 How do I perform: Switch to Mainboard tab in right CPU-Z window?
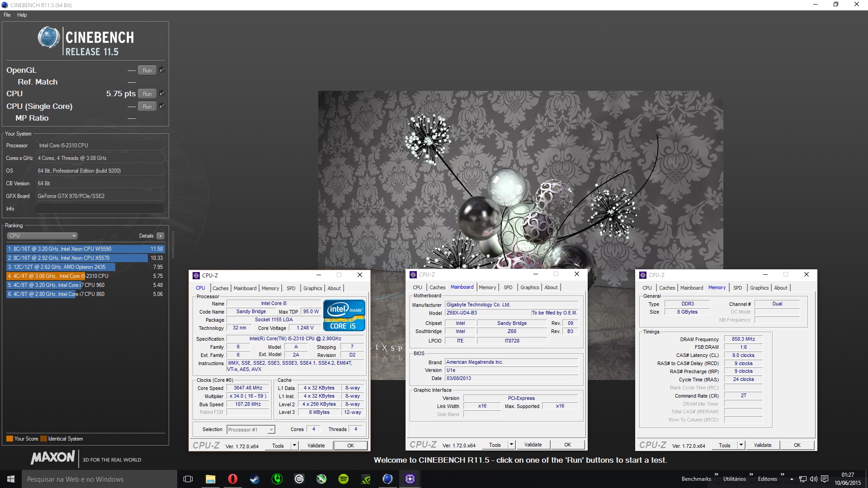tap(692, 288)
